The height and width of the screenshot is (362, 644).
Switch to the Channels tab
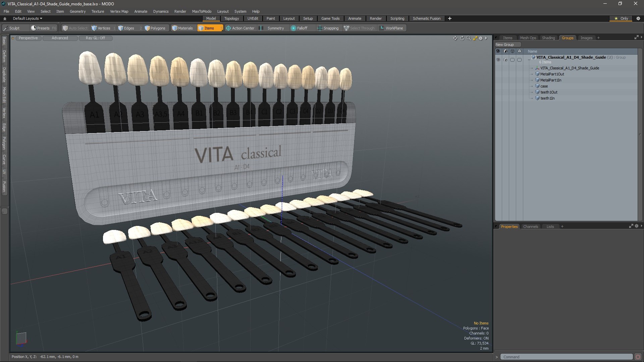coord(530,227)
